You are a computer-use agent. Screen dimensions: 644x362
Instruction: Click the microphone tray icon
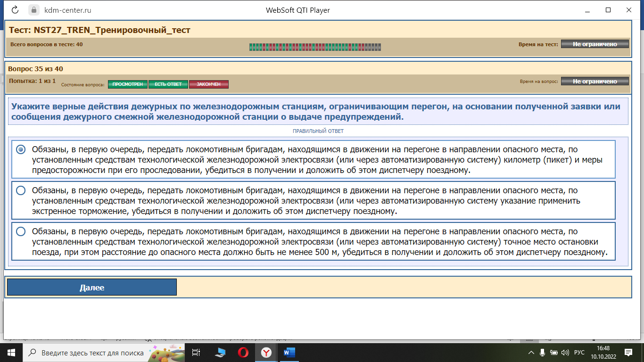(543, 352)
